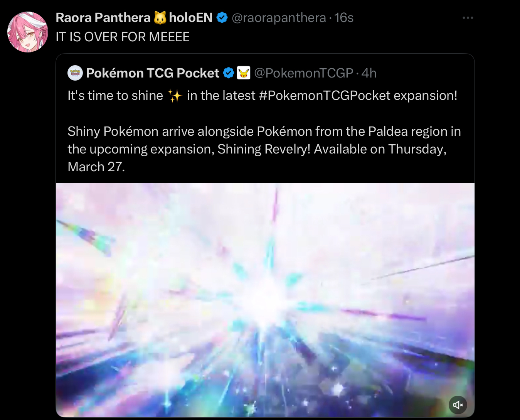Screen dimensions: 520x420
Task: Visit the @PokemonTCGP handle link
Action: click(x=303, y=73)
